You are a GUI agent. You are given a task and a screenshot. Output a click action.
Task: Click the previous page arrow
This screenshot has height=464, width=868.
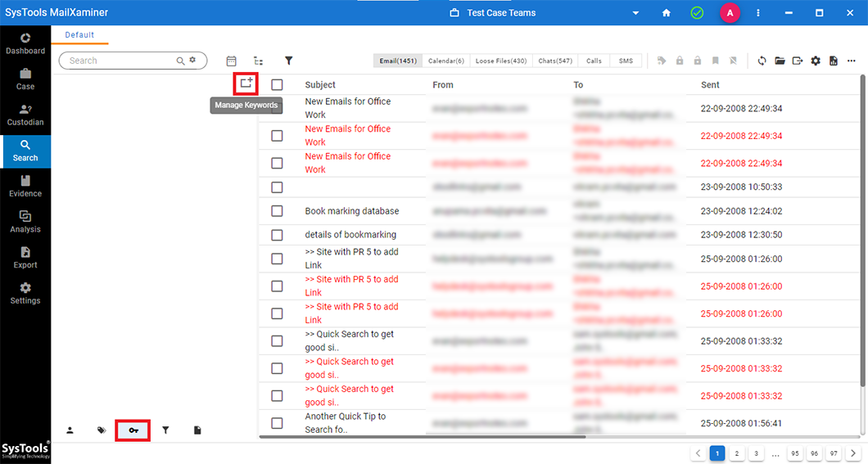pyautogui.click(x=698, y=453)
